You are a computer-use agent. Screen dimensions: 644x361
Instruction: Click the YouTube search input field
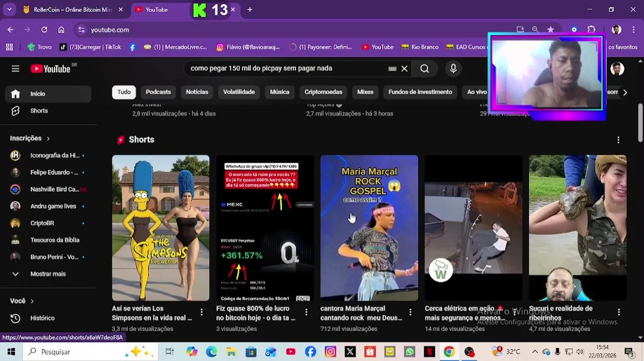point(286,69)
